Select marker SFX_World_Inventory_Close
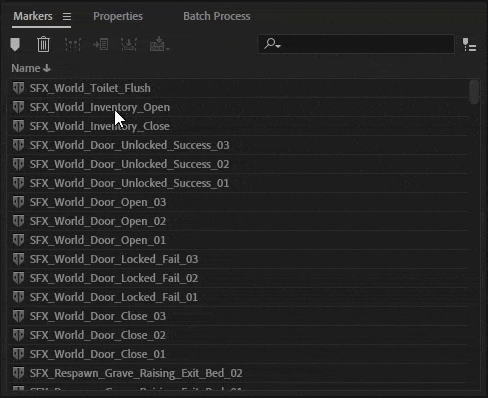The width and height of the screenshot is (488, 398). click(x=239, y=126)
